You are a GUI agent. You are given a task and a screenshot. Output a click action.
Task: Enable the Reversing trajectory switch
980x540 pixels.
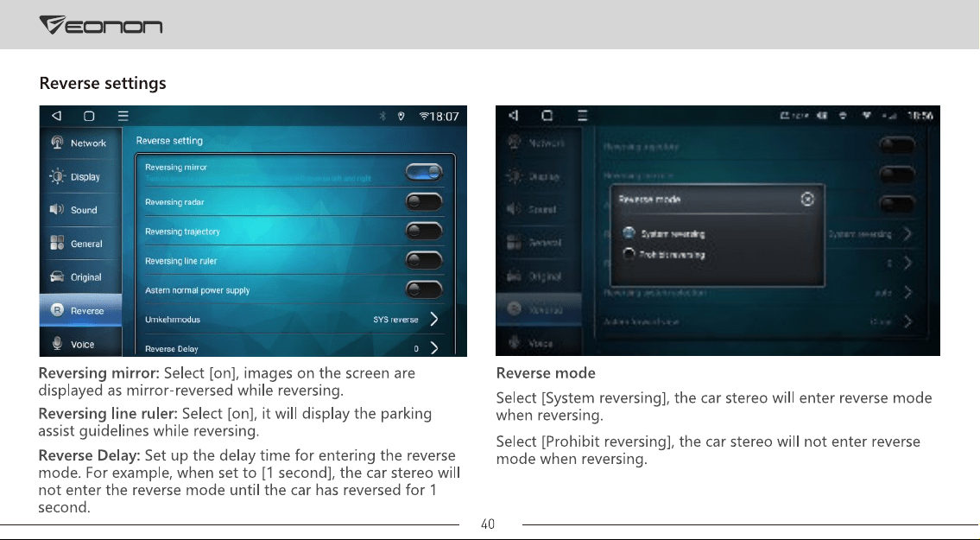pyautogui.click(x=424, y=231)
